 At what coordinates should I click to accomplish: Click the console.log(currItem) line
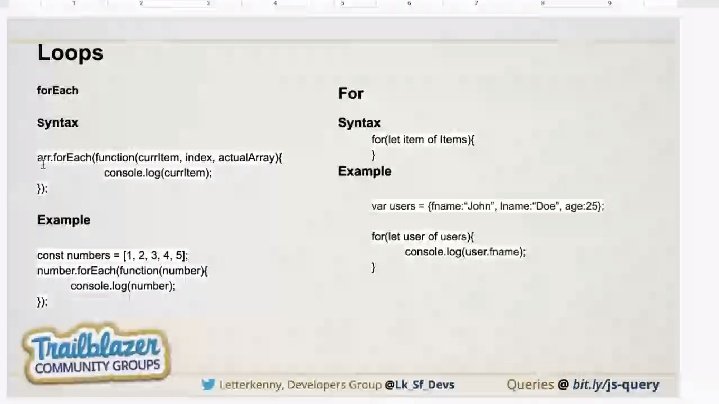(x=158, y=173)
